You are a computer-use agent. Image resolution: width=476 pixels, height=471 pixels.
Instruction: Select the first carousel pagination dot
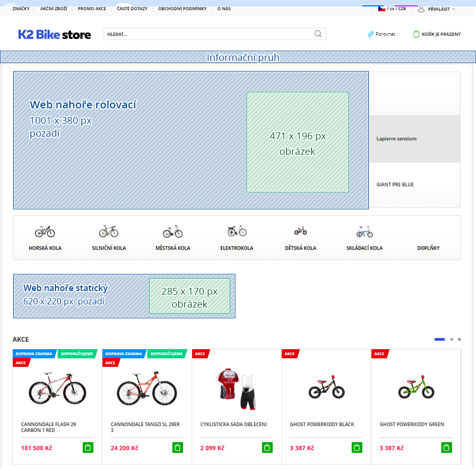439,340
